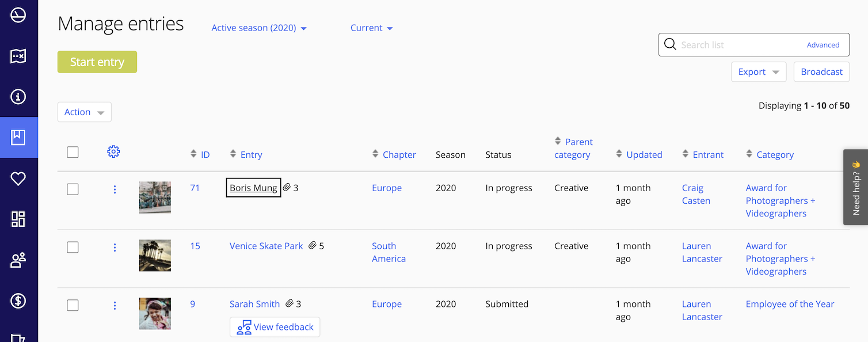Screen dimensions: 868x342
Task: Open the Current filter menu
Action: pyautogui.click(x=371, y=28)
